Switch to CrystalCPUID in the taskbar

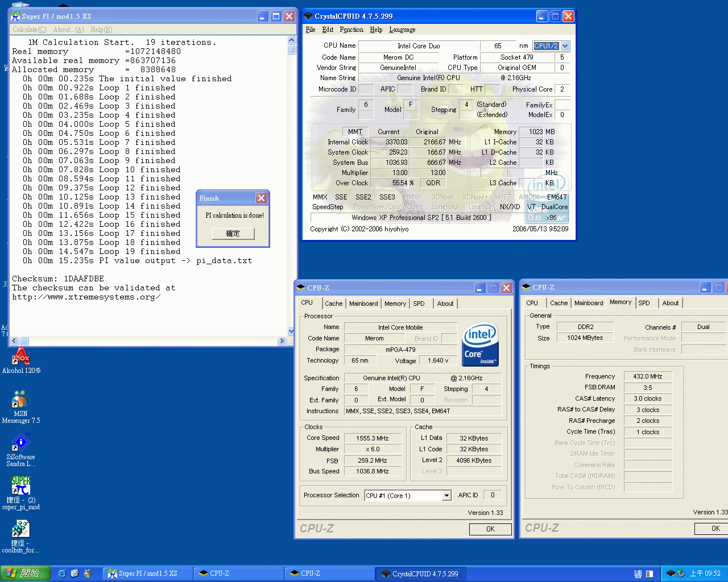click(x=420, y=573)
